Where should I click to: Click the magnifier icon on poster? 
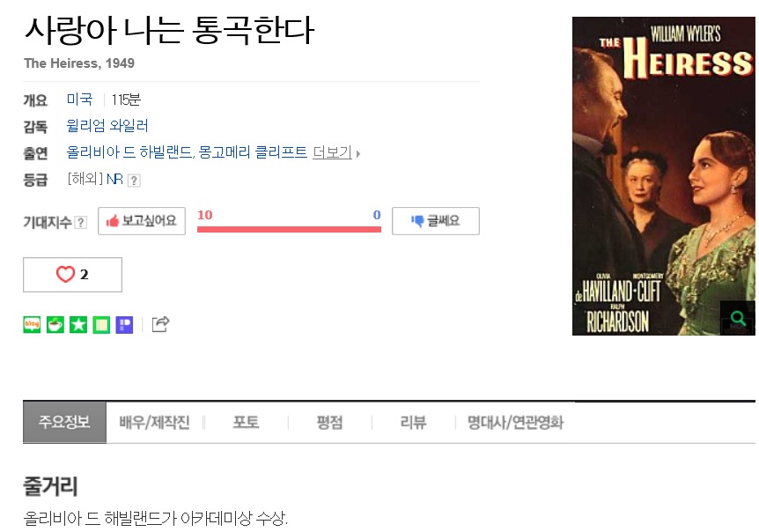pos(738,318)
